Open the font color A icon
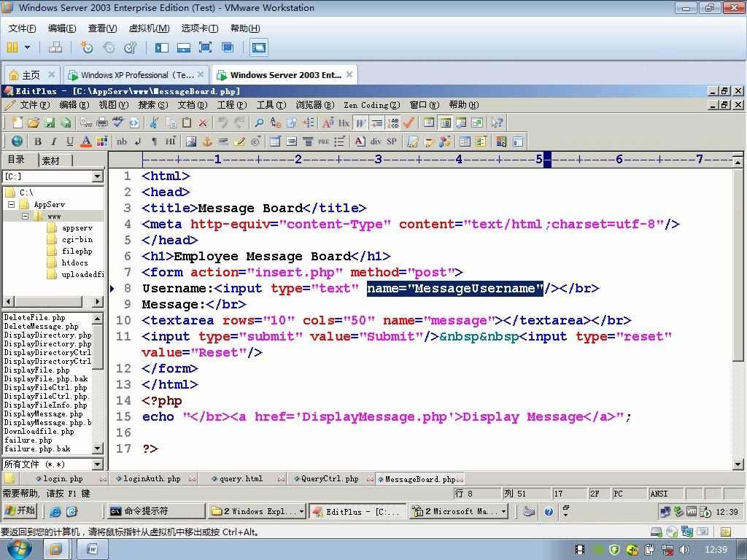 tap(86, 141)
